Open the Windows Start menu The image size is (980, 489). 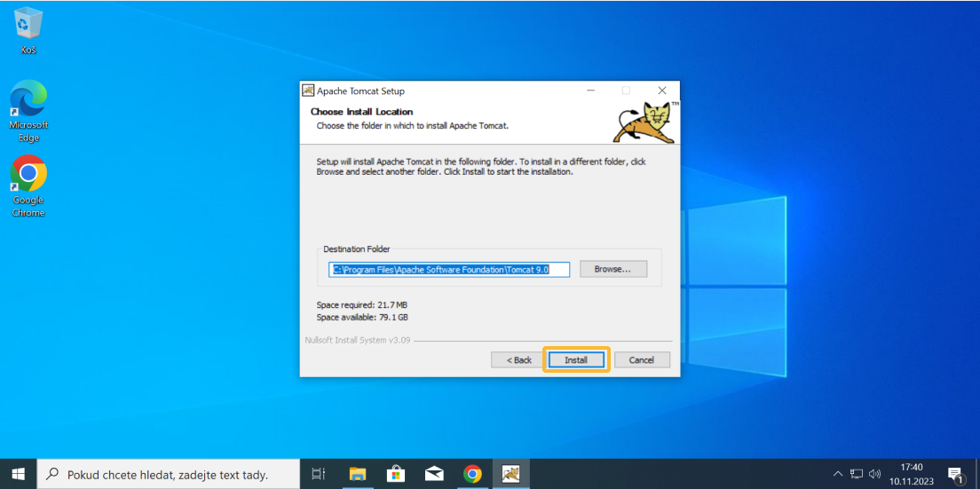click(19, 474)
